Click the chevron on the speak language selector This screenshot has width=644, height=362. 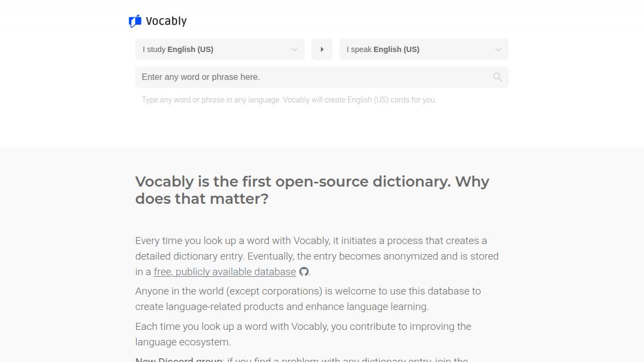(498, 49)
